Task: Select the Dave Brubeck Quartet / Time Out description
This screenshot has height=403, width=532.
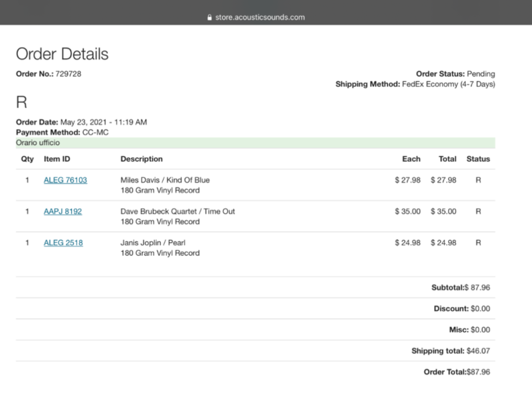Action: pyautogui.click(x=177, y=211)
